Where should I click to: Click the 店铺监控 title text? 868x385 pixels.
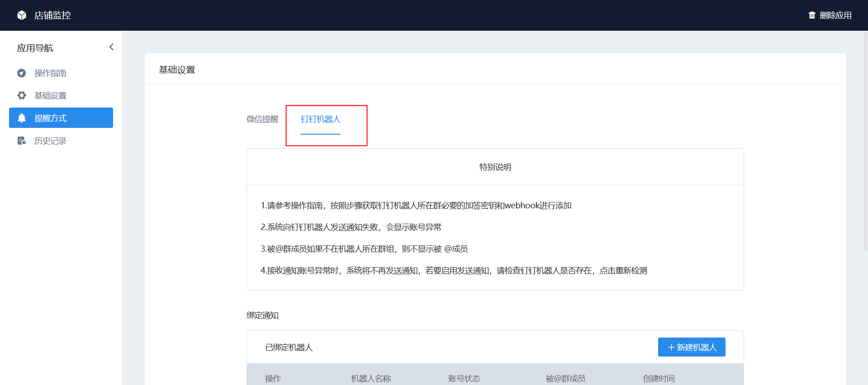pos(52,15)
